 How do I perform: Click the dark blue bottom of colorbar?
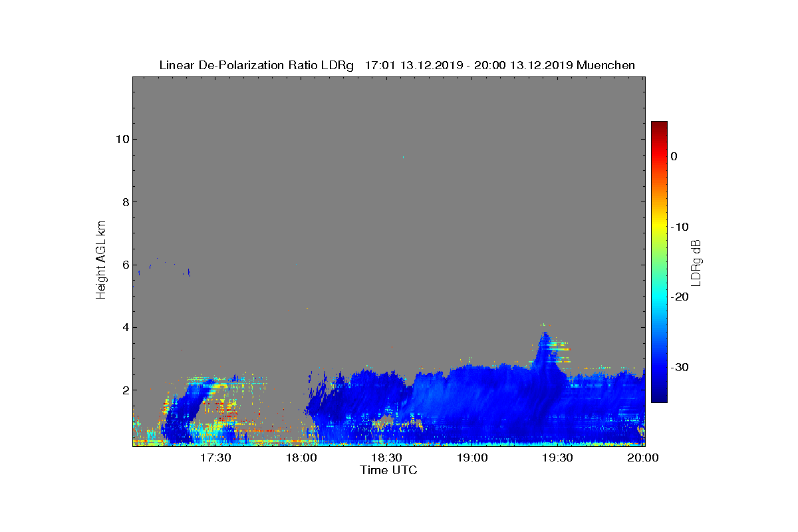tap(659, 398)
